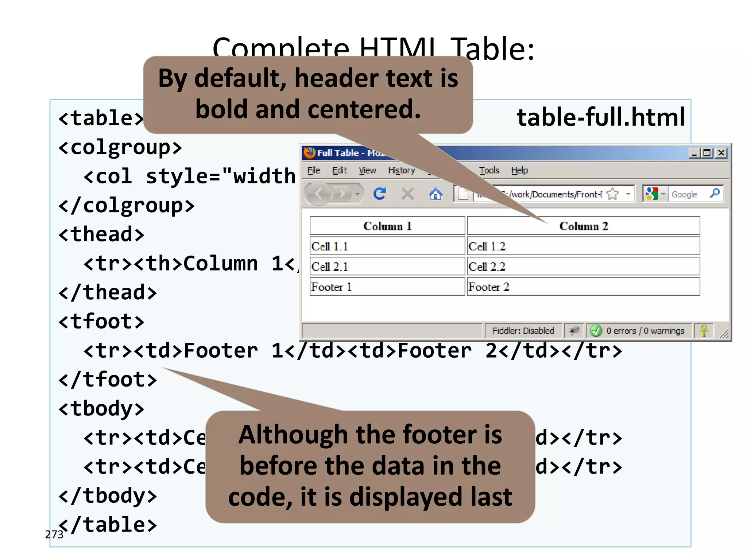Click the Column 2 table header
The width and height of the screenshot is (747, 560).
[583, 226]
